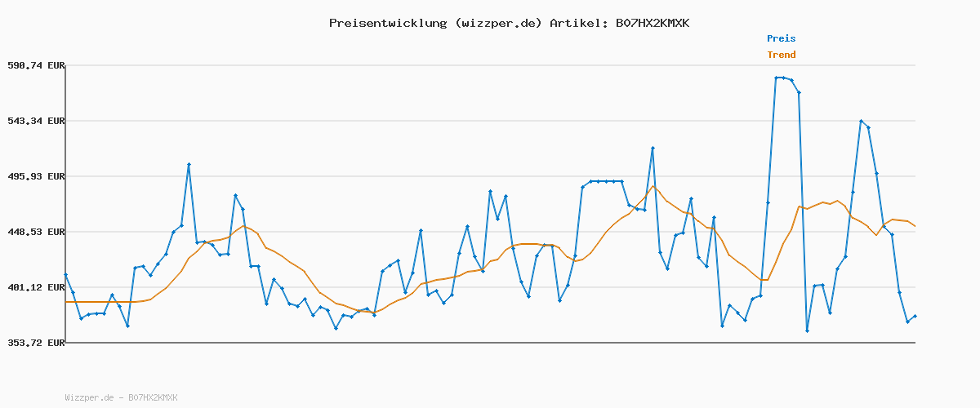Click the article number B07HX2KMXK in the title
Screen dimensions: 980x408
[x=652, y=23]
